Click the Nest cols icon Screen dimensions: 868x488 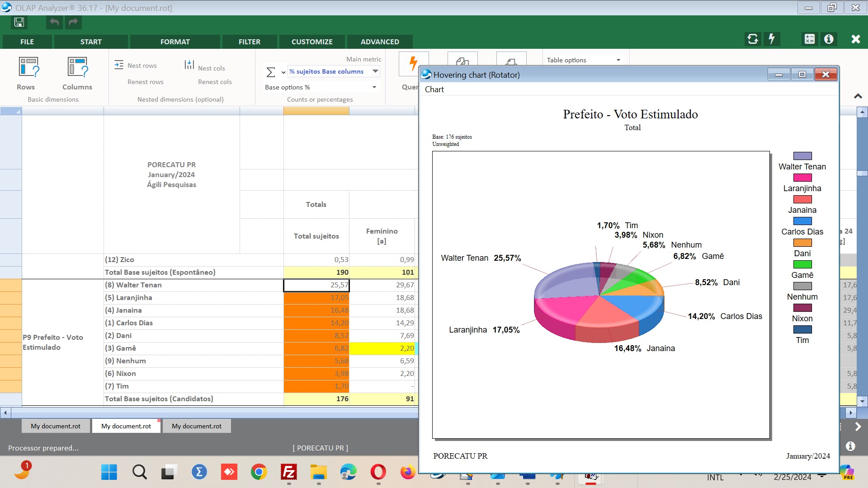point(189,65)
